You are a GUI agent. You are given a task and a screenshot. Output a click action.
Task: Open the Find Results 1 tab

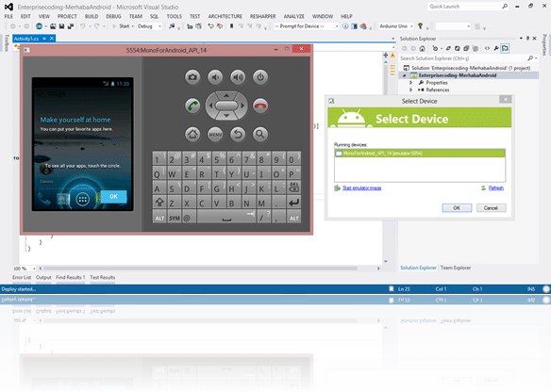coord(70,277)
